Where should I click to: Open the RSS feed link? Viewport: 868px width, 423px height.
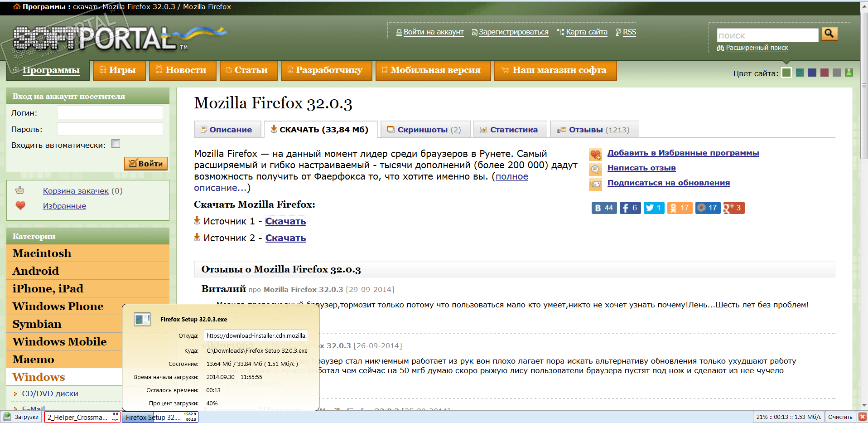click(x=629, y=32)
